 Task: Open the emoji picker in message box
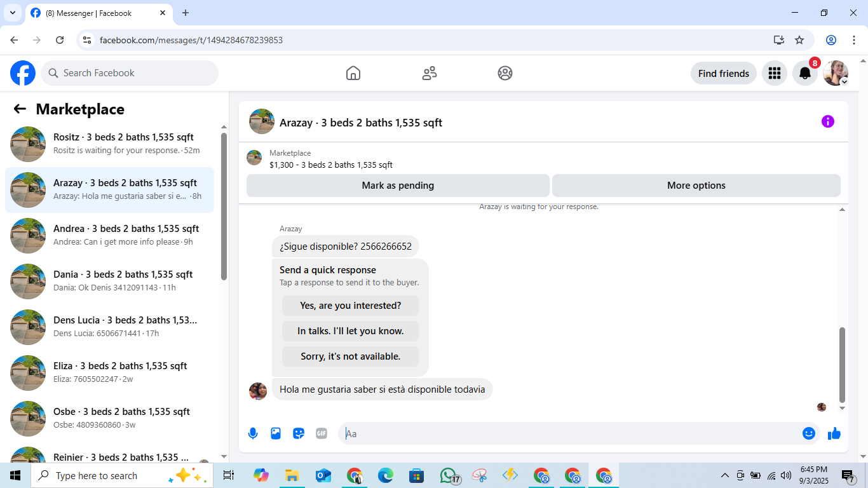coord(809,433)
